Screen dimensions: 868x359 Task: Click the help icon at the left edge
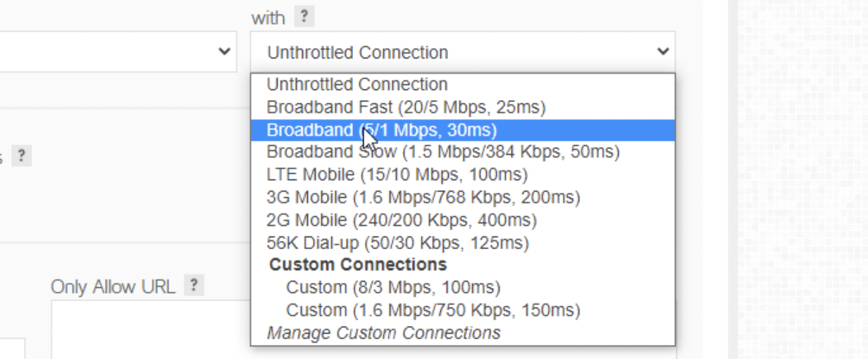[x=22, y=156]
